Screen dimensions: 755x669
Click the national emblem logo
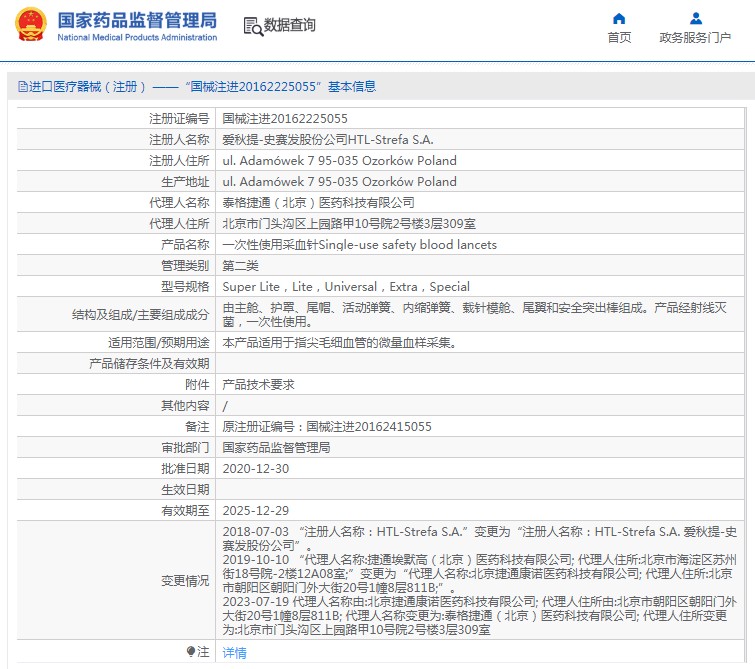[x=30, y=26]
